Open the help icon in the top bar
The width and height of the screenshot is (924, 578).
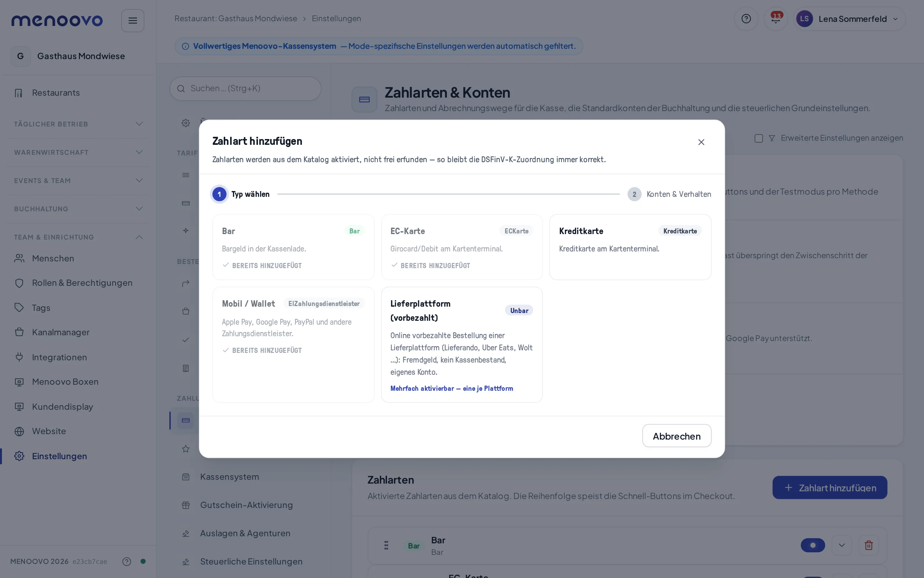tap(746, 19)
